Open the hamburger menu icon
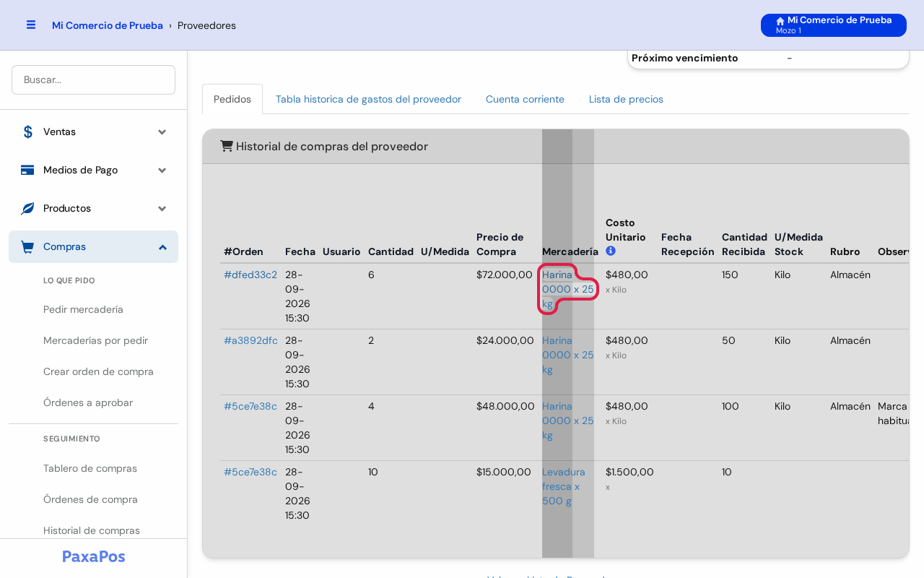This screenshot has height=578, width=924. (31, 25)
